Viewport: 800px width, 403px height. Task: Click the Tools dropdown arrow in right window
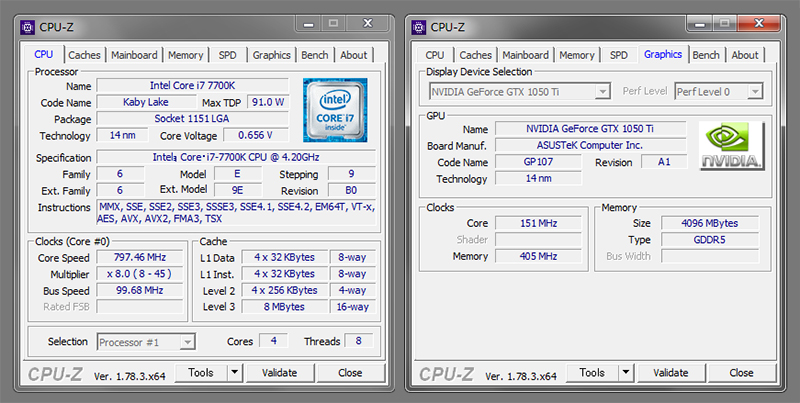624,373
